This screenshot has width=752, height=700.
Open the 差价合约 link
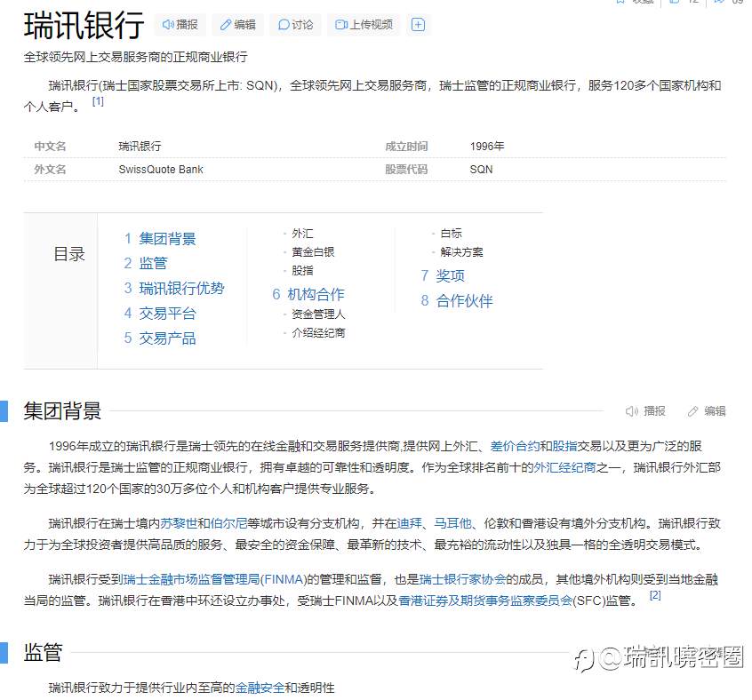pyautogui.click(x=515, y=447)
